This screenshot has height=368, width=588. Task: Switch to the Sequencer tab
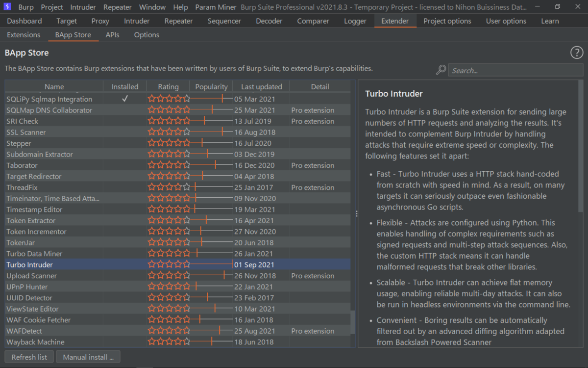coord(224,21)
